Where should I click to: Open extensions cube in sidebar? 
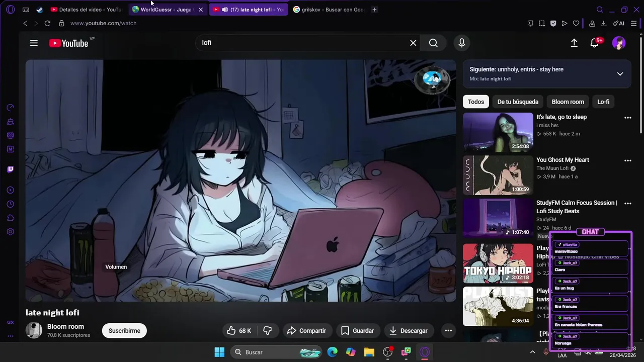click(x=10, y=218)
